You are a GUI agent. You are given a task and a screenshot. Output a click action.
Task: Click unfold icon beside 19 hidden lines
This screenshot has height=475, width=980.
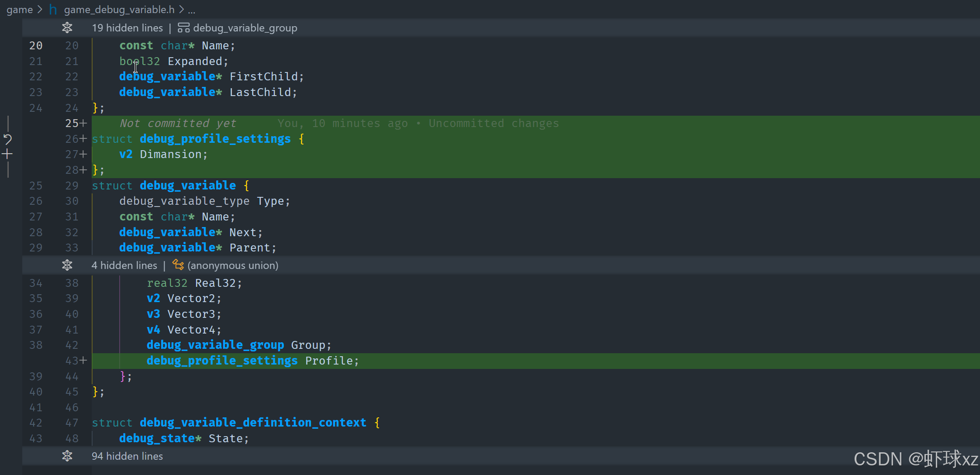pyautogui.click(x=67, y=28)
